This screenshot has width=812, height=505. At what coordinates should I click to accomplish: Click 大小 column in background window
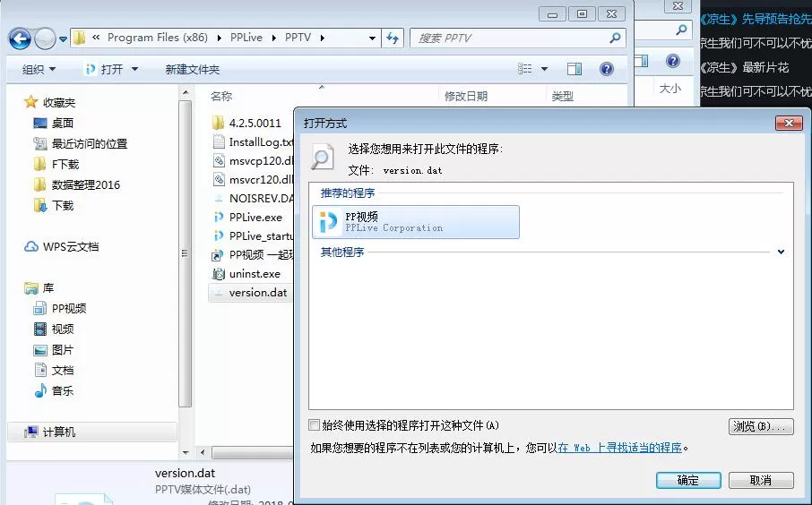[x=669, y=89]
